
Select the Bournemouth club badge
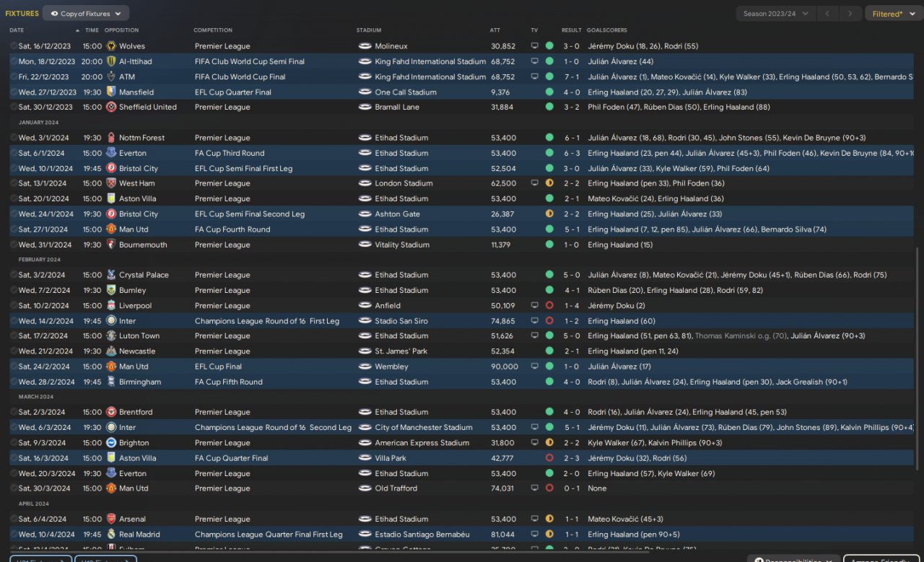tap(111, 245)
